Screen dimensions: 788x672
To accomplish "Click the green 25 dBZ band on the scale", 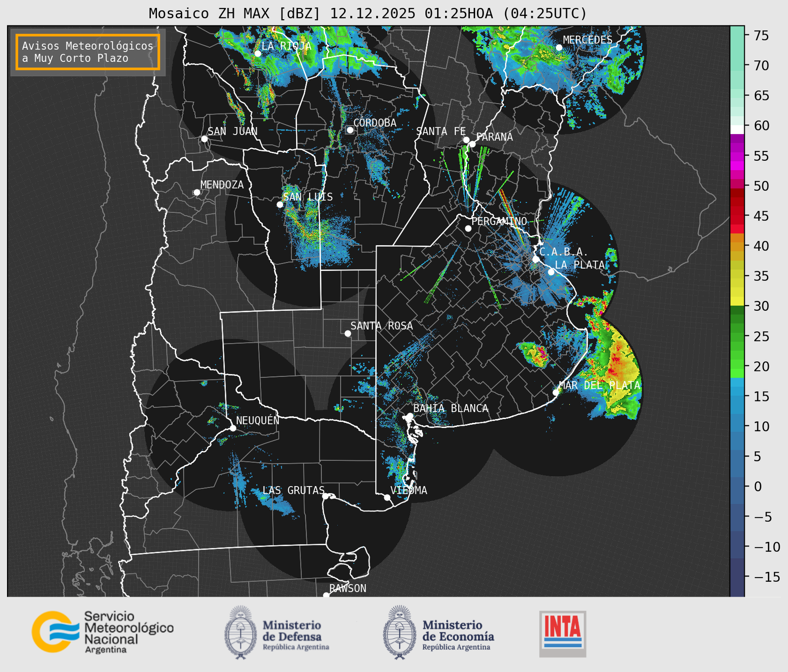I will coord(737,336).
